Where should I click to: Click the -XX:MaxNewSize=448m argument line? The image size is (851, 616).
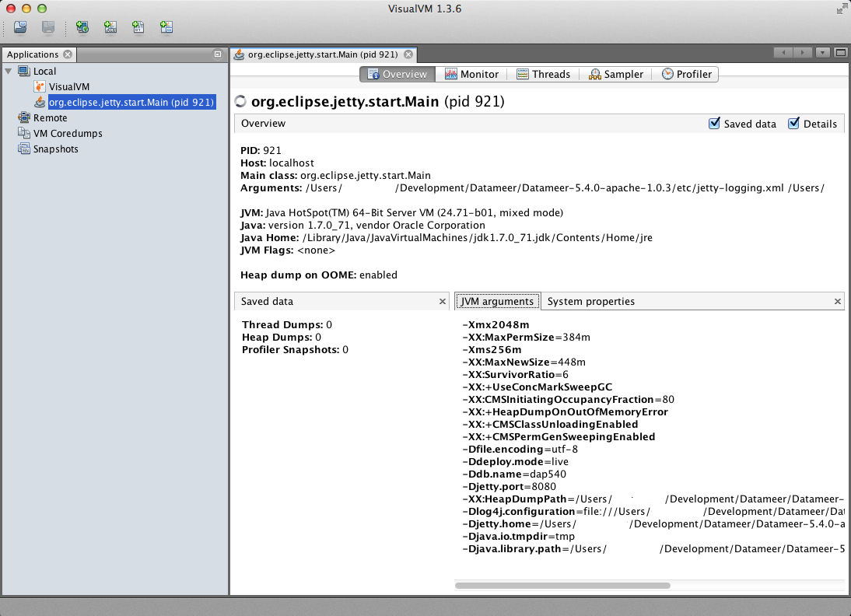pos(524,362)
